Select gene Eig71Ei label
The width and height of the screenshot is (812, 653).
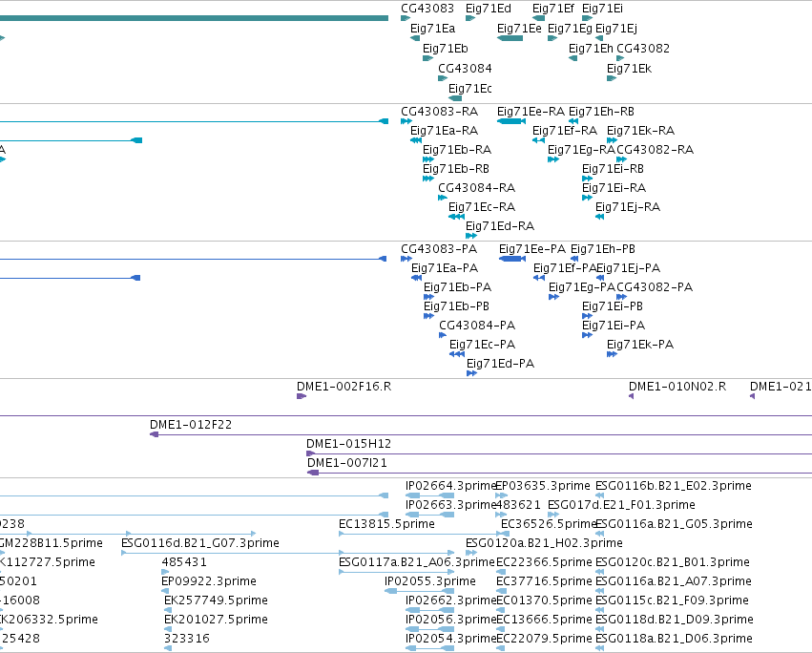pos(602,9)
